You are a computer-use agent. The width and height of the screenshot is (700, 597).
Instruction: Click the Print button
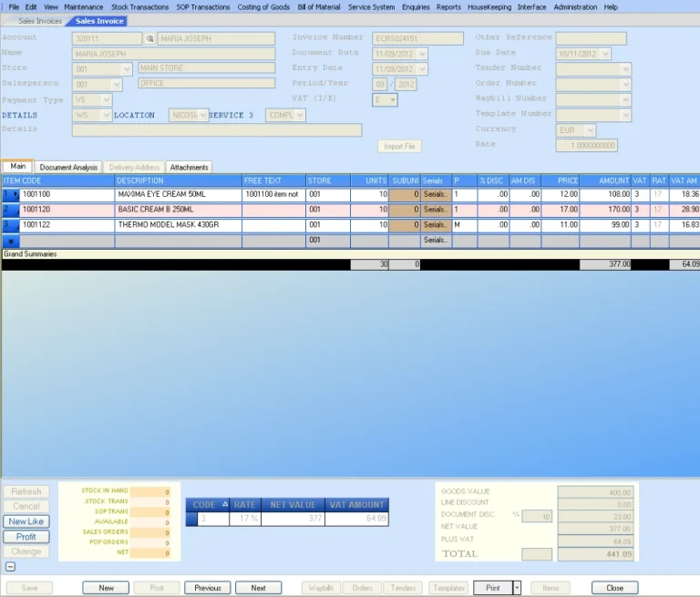point(493,588)
